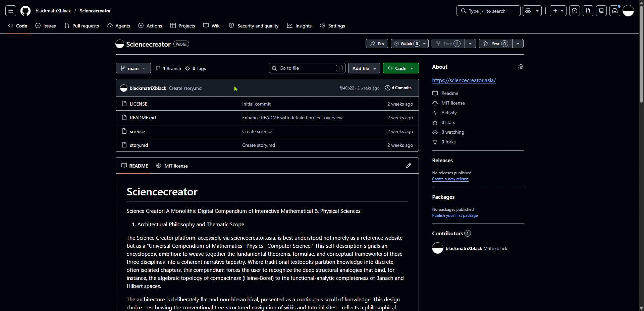Fork the repository button
Image resolution: width=644 pixels, height=311 pixels.
(448, 44)
